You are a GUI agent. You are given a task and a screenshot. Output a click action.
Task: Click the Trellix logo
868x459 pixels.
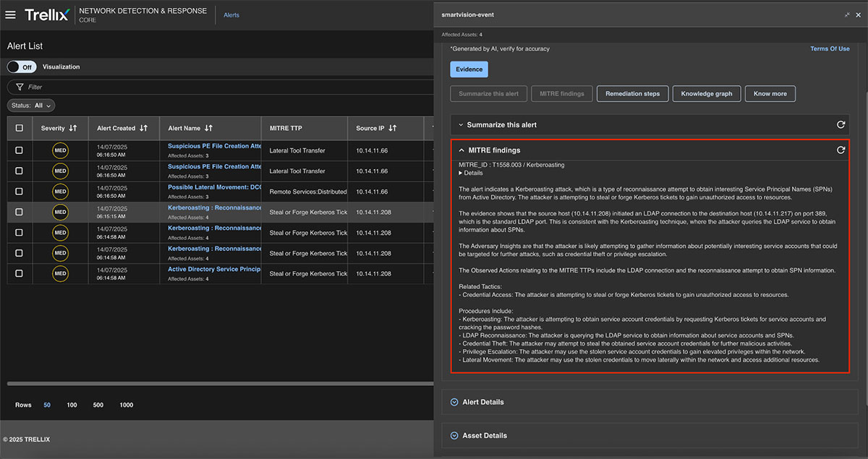point(46,14)
